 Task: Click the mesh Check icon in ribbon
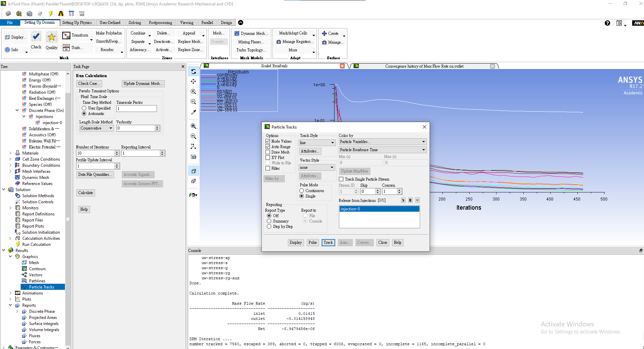(36, 37)
